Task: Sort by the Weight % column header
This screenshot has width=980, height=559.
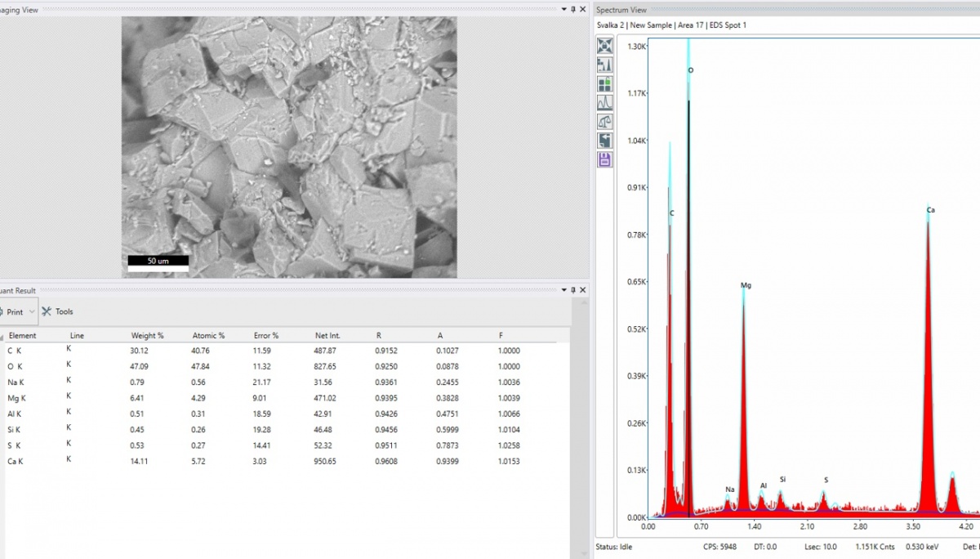Action: point(147,336)
